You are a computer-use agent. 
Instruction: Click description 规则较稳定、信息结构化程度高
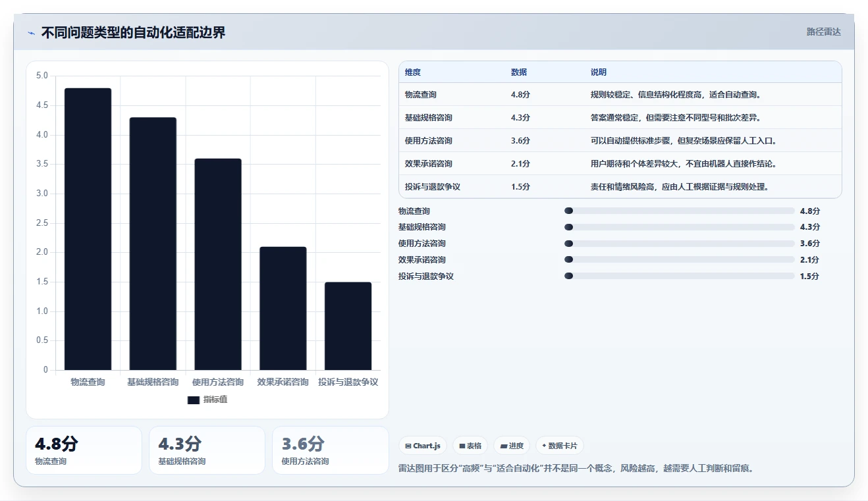pos(676,95)
